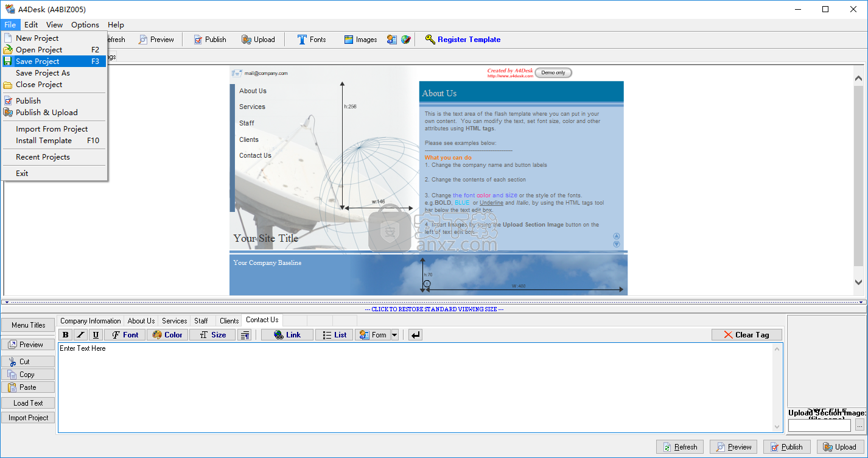Switch to the Services tab
The width and height of the screenshot is (868, 458).
point(175,321)
